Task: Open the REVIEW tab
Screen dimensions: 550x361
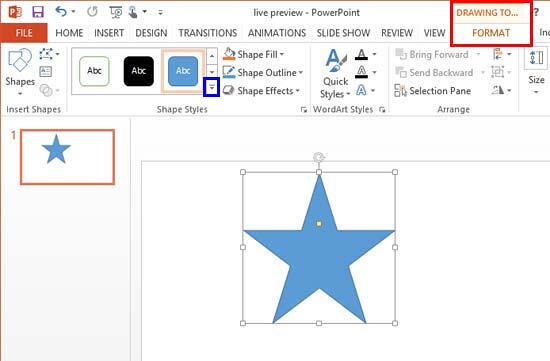Action: point(397,33)
